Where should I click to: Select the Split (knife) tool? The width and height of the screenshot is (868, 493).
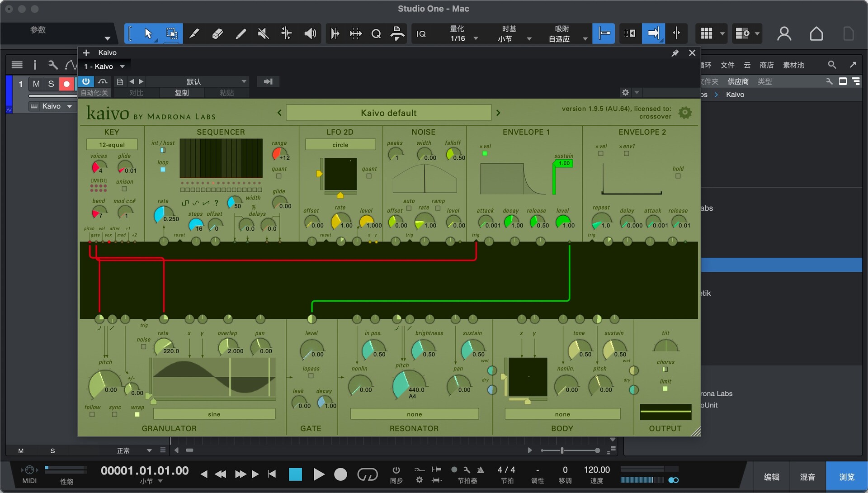point(194,33)
